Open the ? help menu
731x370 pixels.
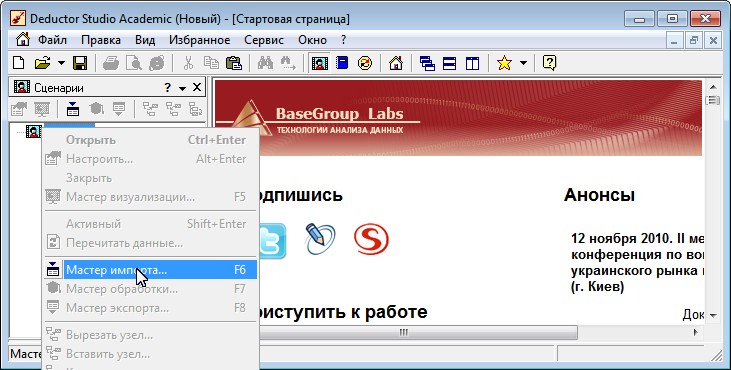pyautogui.click(x=344, y=40)
